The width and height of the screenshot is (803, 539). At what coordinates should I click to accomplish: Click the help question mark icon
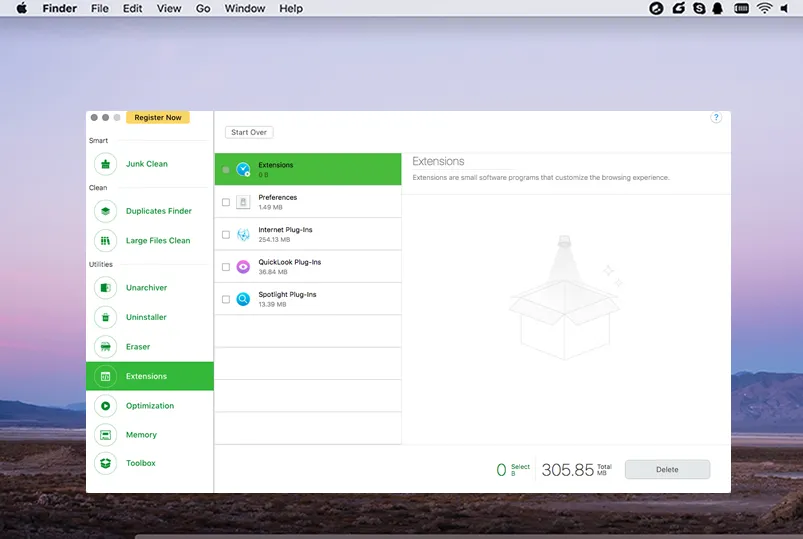tap(716, 118)
